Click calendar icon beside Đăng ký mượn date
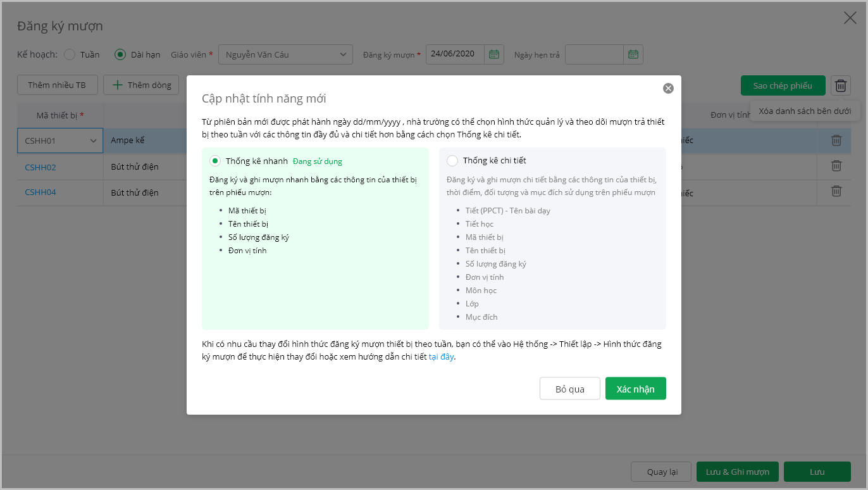This screenshot has height=490, width=868. 494,54
